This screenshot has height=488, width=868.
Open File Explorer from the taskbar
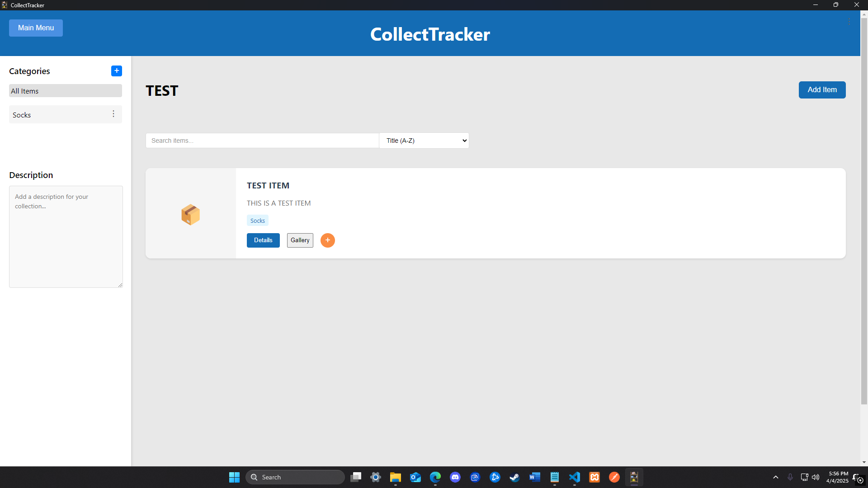(396, 477)
